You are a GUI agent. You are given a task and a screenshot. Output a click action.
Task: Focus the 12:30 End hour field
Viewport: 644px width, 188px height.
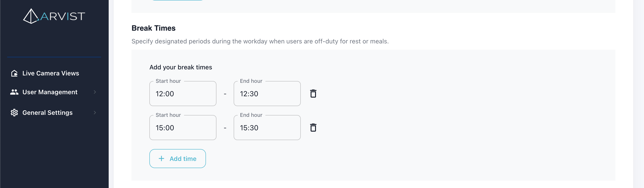tap(267, 94)
